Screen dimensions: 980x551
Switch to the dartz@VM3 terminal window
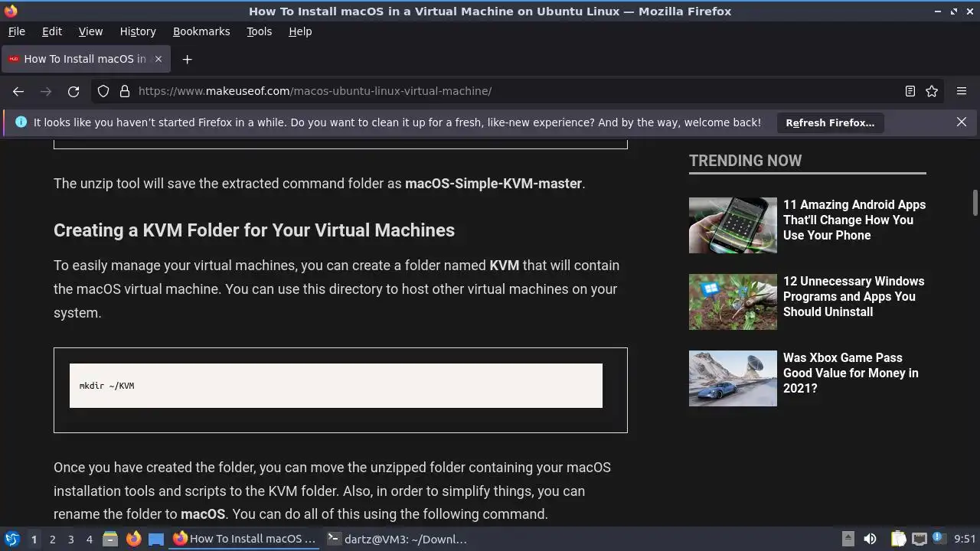click(x=398, y=539)
